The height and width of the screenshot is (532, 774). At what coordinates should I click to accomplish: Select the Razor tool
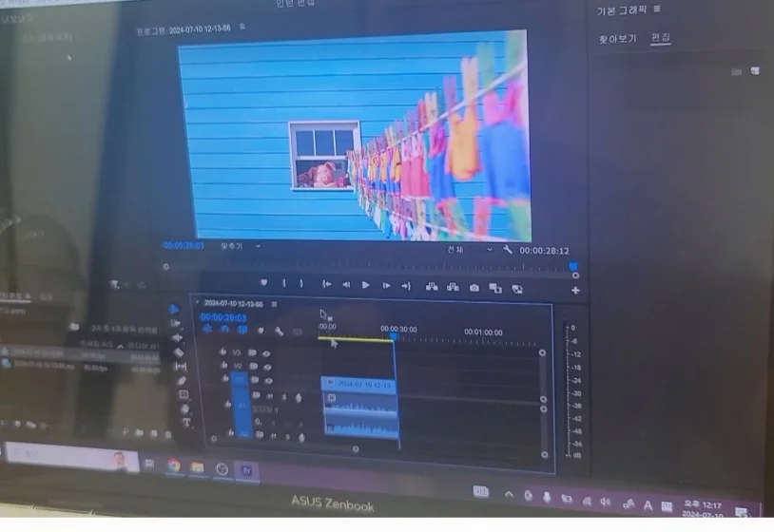179,352
